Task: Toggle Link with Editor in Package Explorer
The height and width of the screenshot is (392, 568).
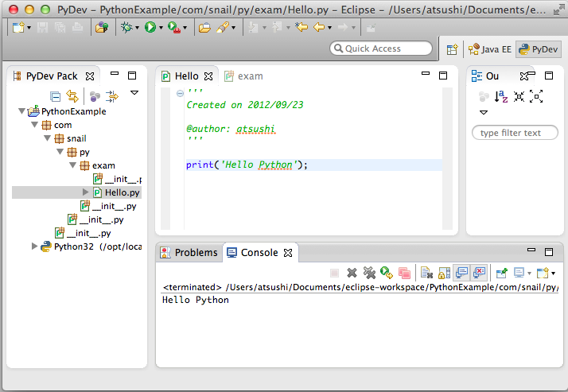Action: click(x=72, y=96)
